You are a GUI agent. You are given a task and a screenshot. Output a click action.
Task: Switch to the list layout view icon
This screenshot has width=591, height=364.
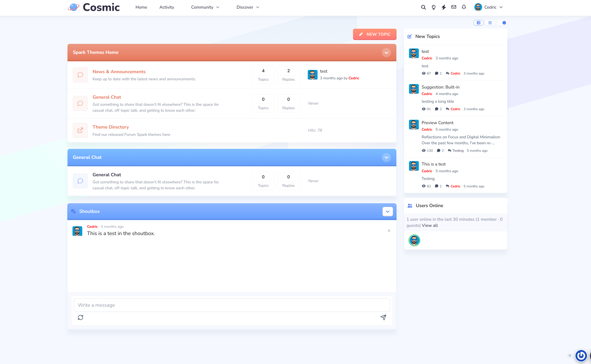490,23
